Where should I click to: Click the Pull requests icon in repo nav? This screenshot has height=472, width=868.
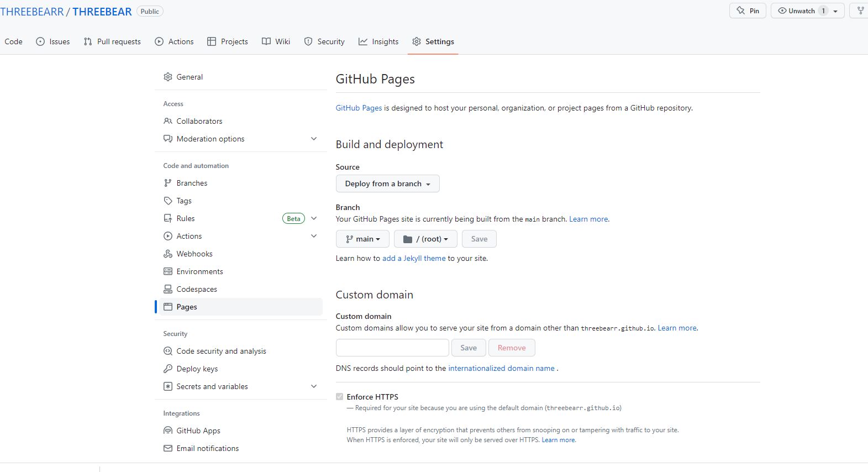coord(88,41)
